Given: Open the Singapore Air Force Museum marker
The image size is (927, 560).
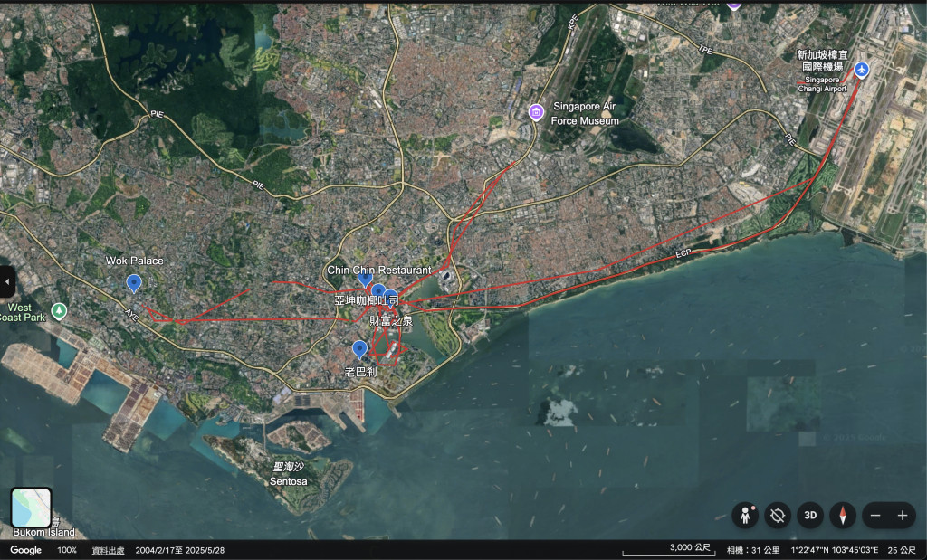Looking at the screenshot, I should [x=537, y=111].
